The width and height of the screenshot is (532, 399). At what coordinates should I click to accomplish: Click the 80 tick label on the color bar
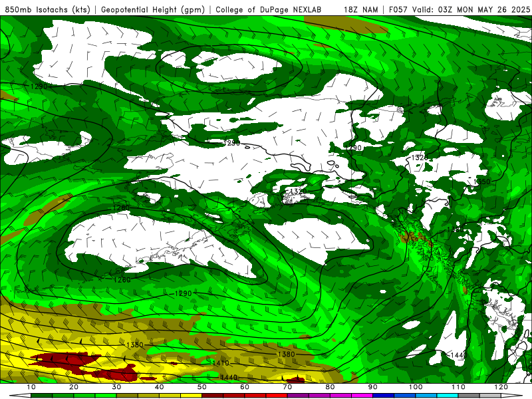tap(330, 387)
